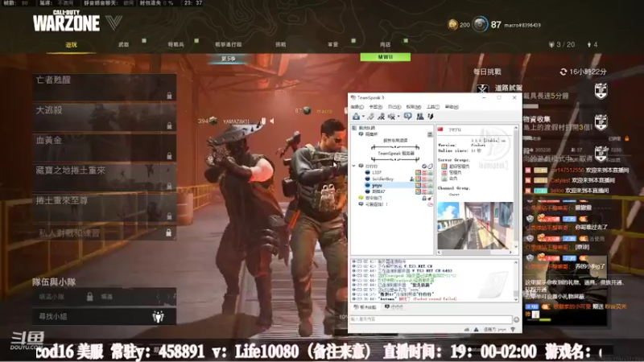Focus the TeamSpeak chat message input box
Image resolution: width=644 pixels, height=362 pixels.
point(431,319)
